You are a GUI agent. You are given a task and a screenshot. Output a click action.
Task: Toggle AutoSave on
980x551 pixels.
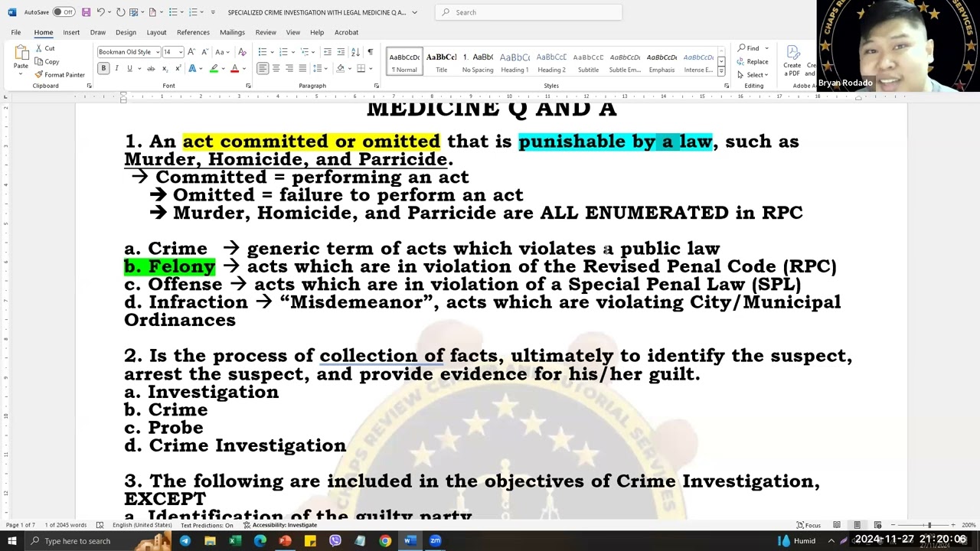(64, 12)
